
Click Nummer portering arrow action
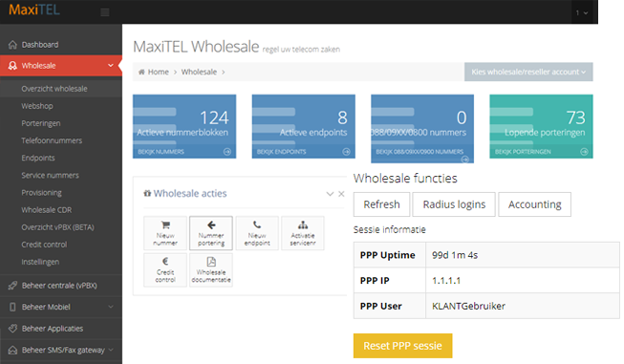[x=211, y=233]
